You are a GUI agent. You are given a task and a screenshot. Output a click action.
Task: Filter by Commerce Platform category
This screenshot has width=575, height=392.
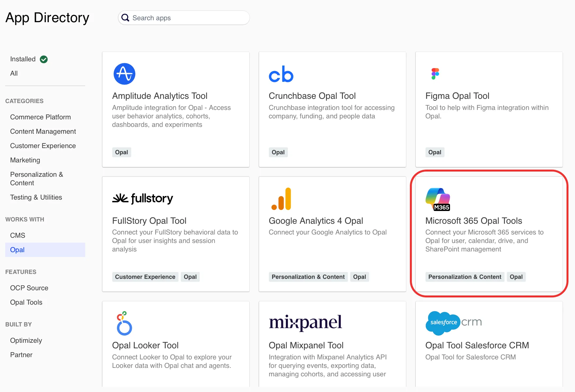click(x=40, y=117)
